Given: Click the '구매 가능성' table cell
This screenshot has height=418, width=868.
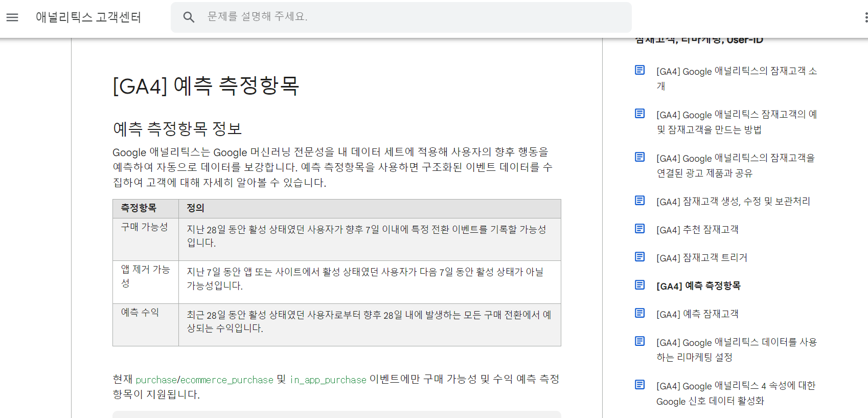Looking at the screenshot, I should pyautogui.click(x=146, y=239).
